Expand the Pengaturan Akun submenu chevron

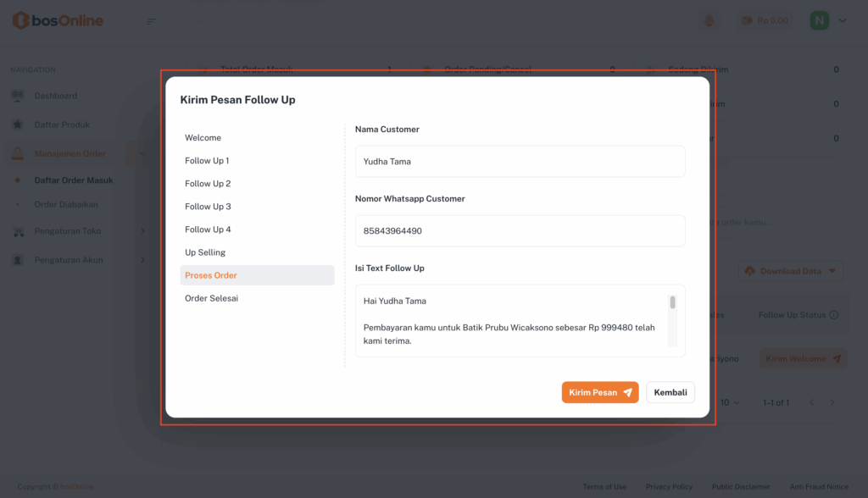tap(142, 260)
